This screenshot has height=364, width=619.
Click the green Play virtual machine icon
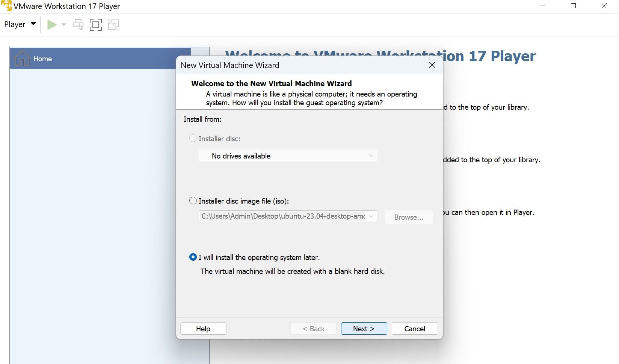click(x=52, y=25)
